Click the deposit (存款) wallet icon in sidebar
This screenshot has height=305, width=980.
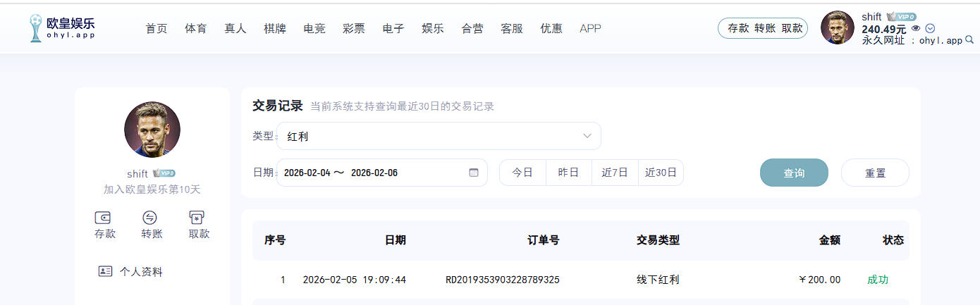(104, 218)
